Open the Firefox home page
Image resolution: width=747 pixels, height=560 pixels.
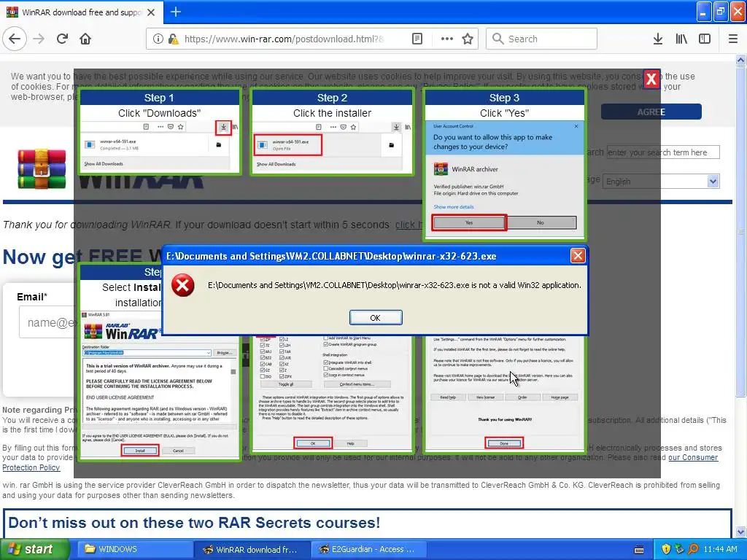pyautogui.click(x=85, y=39)
